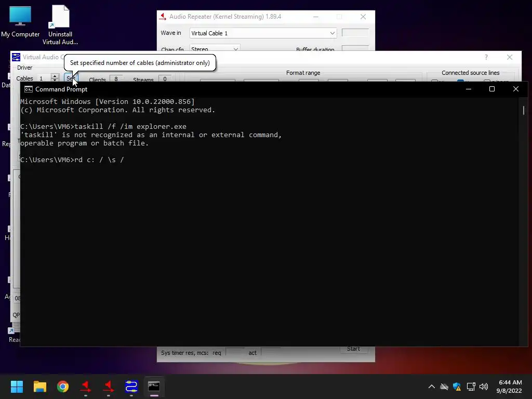Screen dimensions: 532x399
Task: Minimize the Audio Repeater window
Action: click(x=315, y=17)
